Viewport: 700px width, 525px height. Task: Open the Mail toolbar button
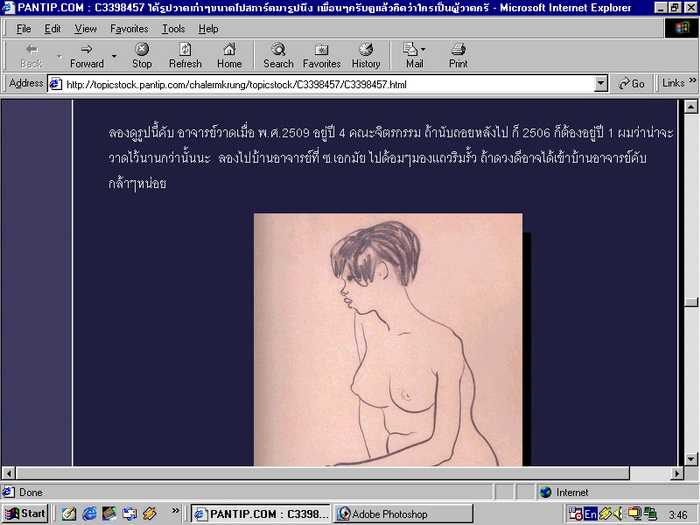(414, 56)
